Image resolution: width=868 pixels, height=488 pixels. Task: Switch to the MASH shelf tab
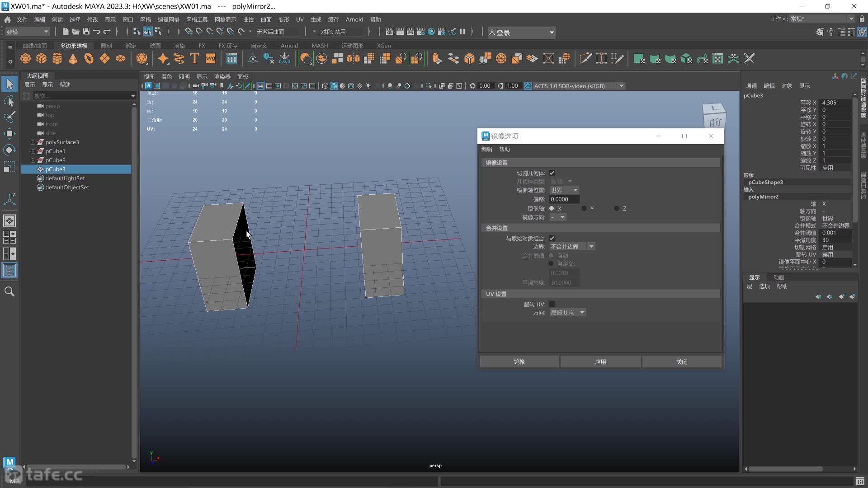click(320, 46)
